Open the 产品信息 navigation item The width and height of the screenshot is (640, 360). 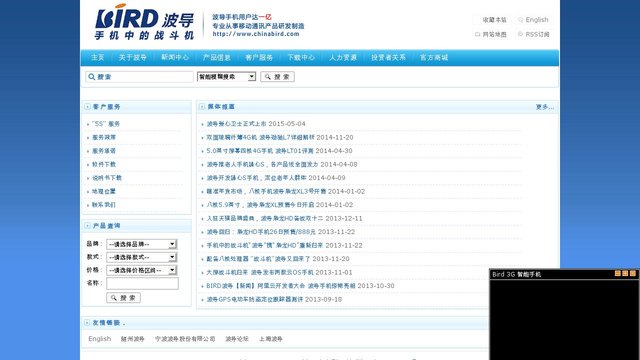click(x=217, y=58)
